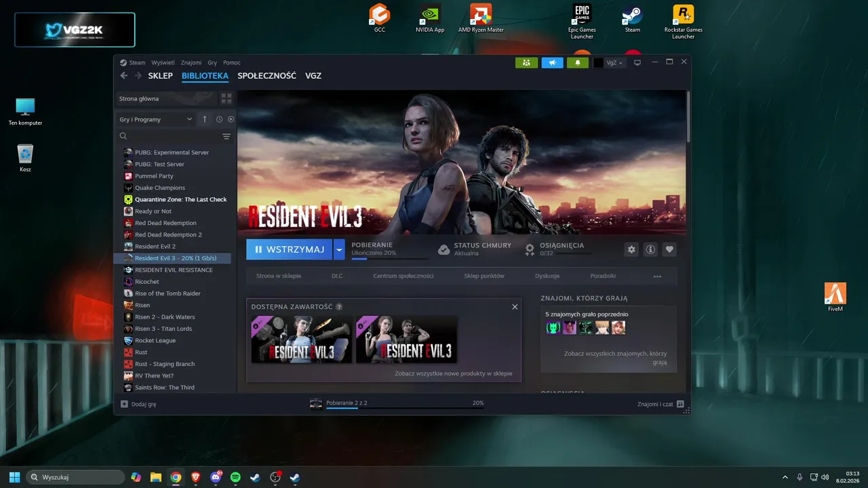Show game info icon for Resident Evil 3

(650, 249)
